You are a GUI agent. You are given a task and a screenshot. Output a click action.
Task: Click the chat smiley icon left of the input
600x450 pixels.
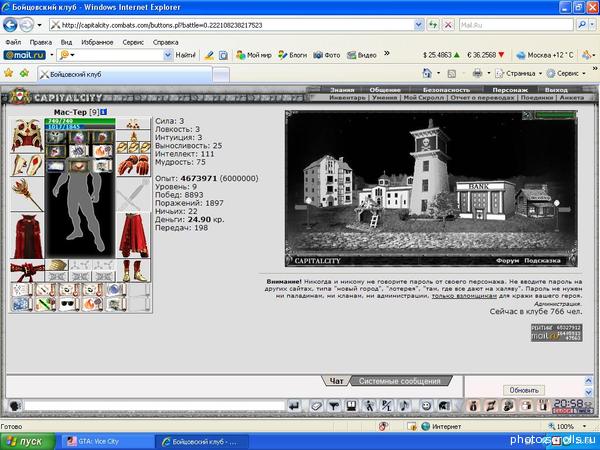pos(15,406)
